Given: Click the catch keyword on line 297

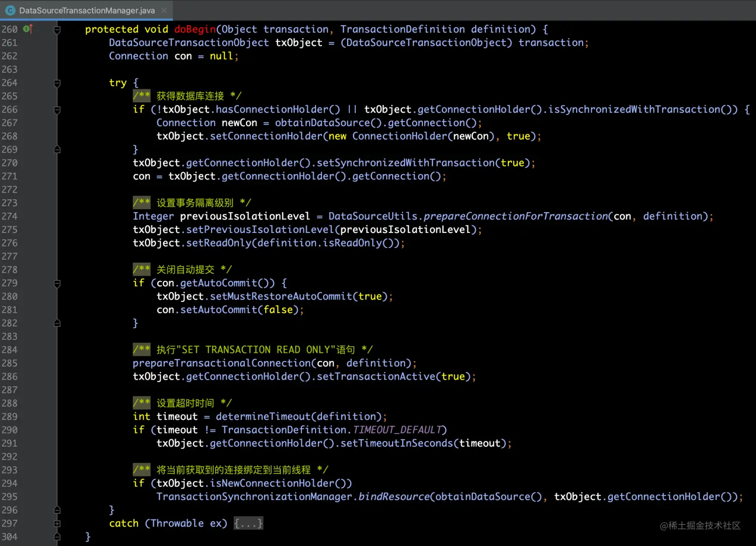Looking at the screenshot, I should tap(124, 523).
